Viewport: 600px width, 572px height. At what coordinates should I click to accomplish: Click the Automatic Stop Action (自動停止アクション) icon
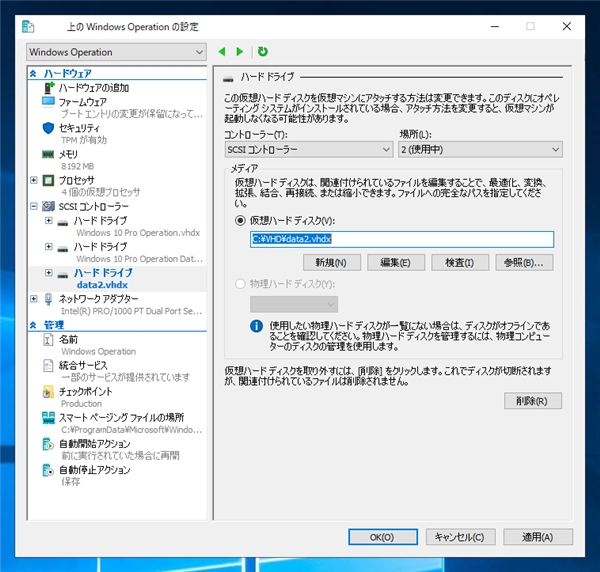(48, 470)
